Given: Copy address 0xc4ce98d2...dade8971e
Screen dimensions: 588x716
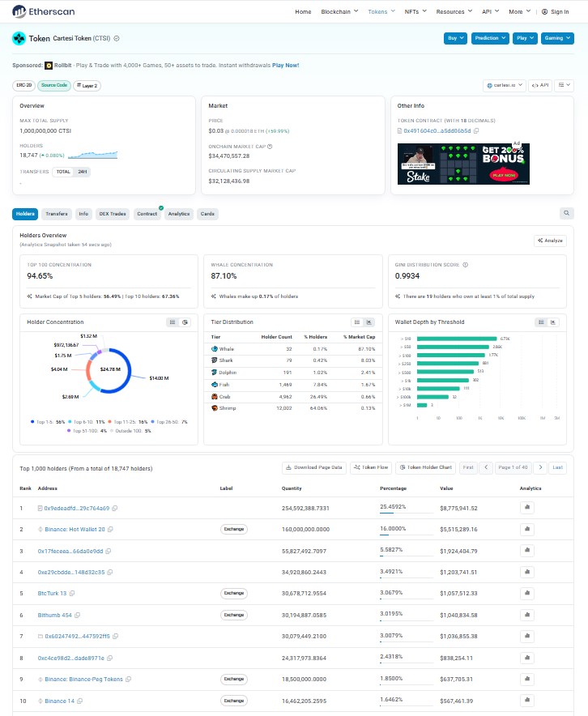Looking at the screenshot, I should [x=109, y=658].
